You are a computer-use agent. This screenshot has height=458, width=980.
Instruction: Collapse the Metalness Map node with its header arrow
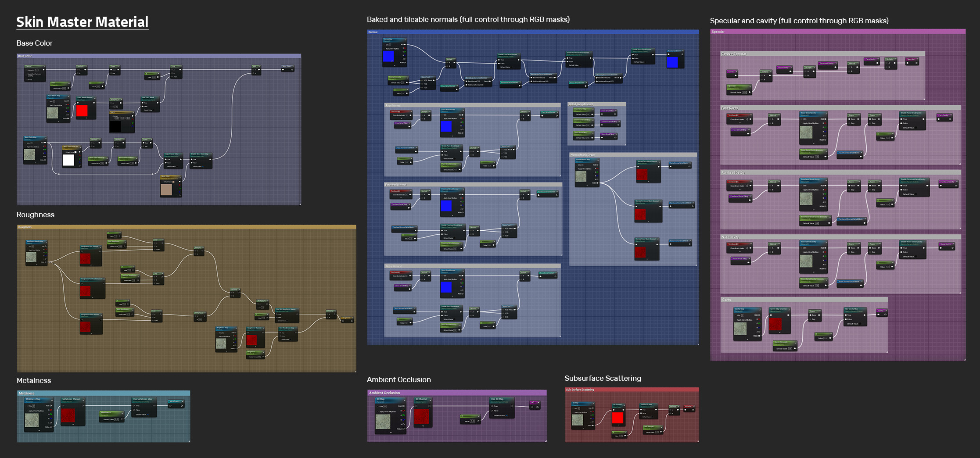[52, 401]
